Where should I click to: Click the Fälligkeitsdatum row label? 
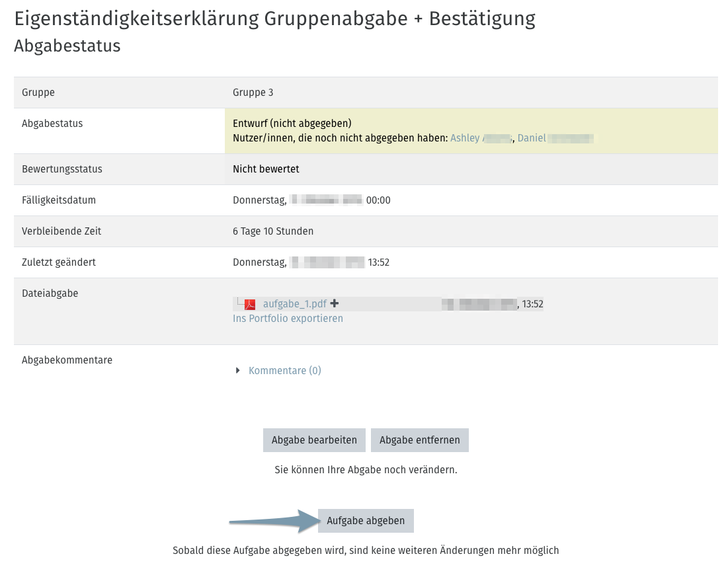[x=59, y=200]
